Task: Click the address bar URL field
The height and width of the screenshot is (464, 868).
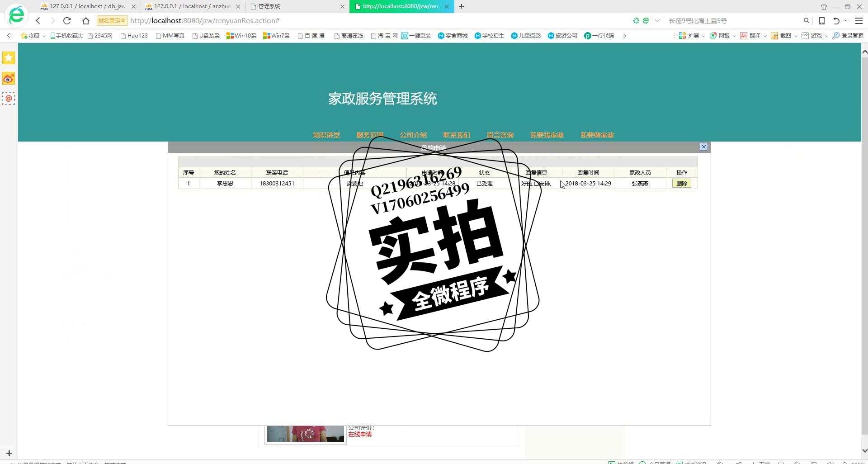Action: click(x=379, y=20)
